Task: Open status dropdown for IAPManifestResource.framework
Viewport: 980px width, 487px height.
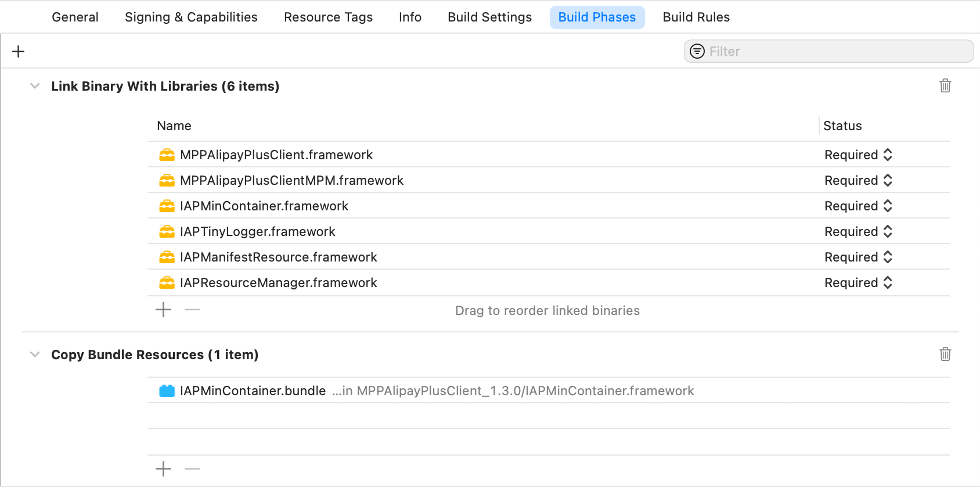Action: [858, 257]
